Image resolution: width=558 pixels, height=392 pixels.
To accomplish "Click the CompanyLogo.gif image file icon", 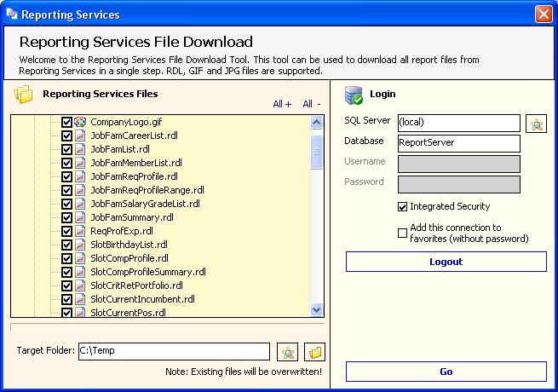I will [x=80, y=122].
